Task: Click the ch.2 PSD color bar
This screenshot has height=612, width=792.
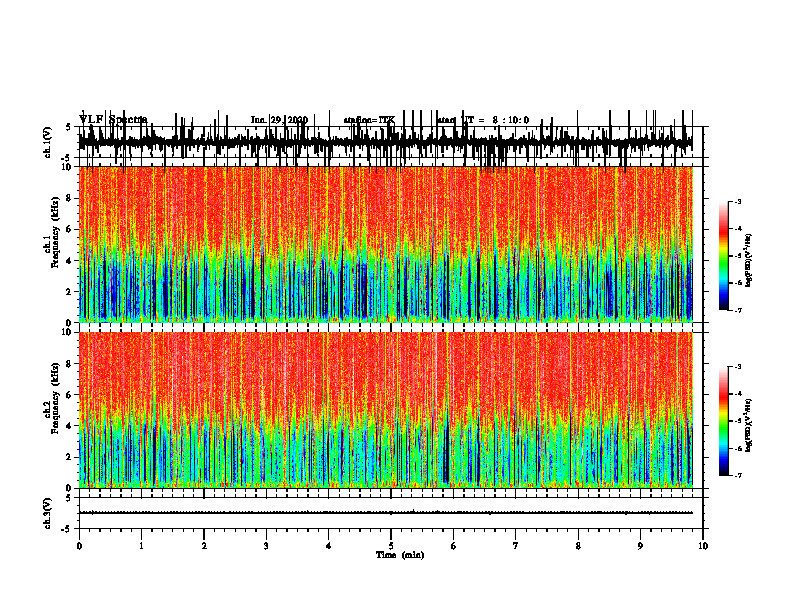Action: pyautogui.click(x=724, y=421)
